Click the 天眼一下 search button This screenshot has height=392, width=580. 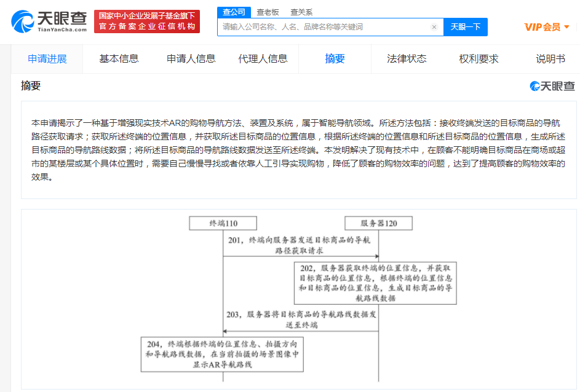pos(466,27)
